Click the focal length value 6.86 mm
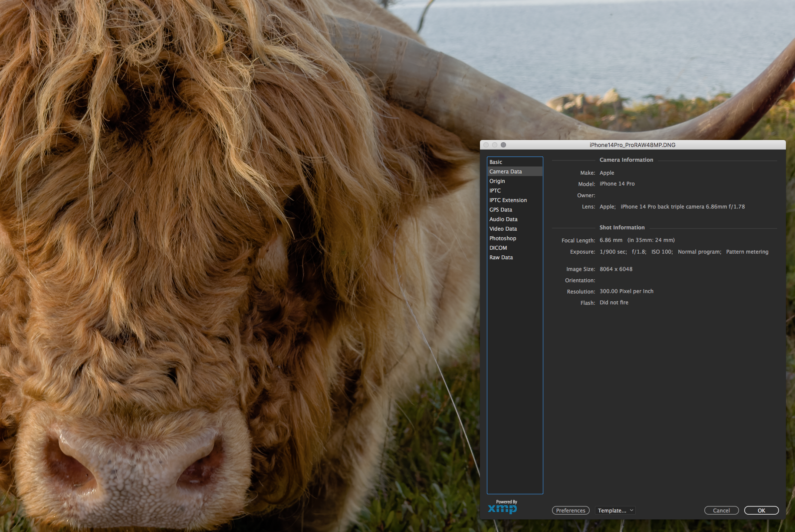Viewport: 795px width, 532px height. [x=611, y=240]
